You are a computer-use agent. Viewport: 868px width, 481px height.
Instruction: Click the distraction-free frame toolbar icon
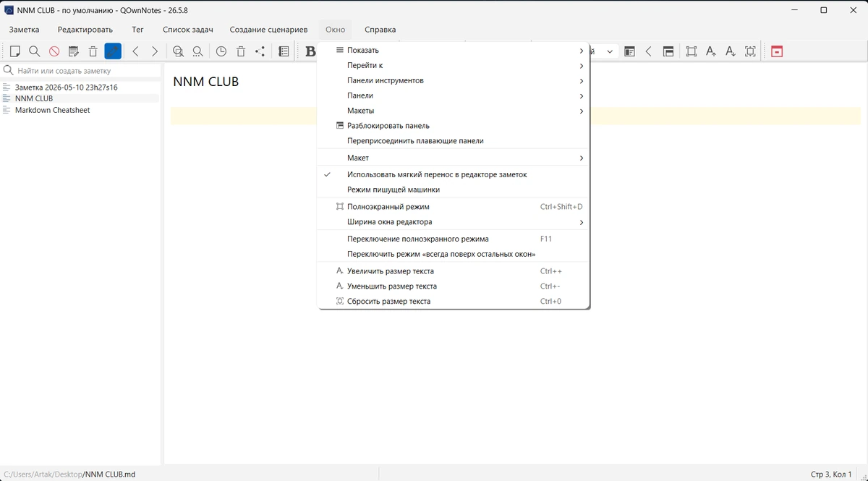(692, 51)
